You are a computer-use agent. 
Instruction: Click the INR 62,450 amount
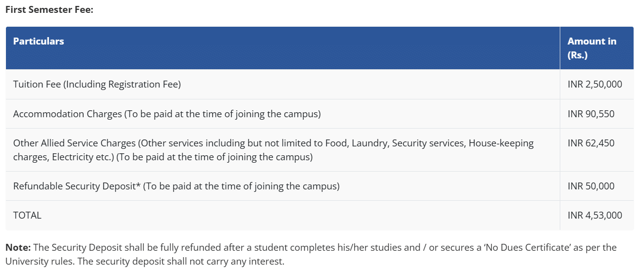coord(590,143)
